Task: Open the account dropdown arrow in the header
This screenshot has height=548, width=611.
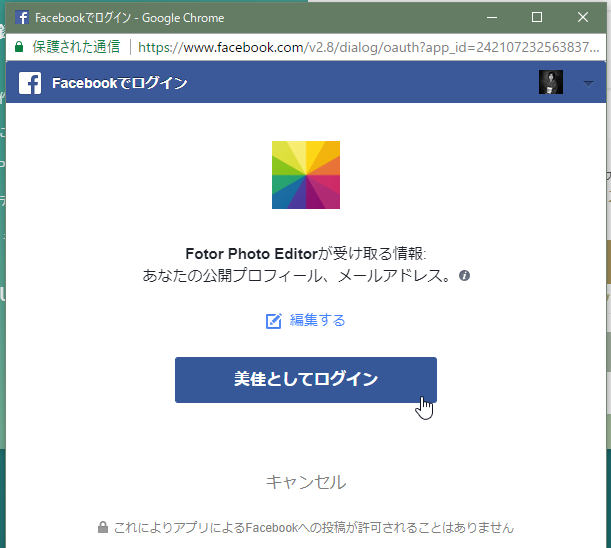Action: point(588,83)
